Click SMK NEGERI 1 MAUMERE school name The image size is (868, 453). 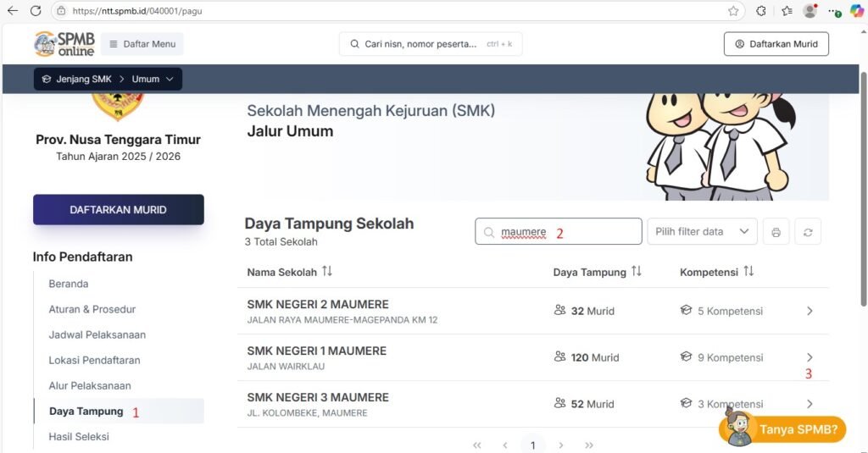[317, 351]
